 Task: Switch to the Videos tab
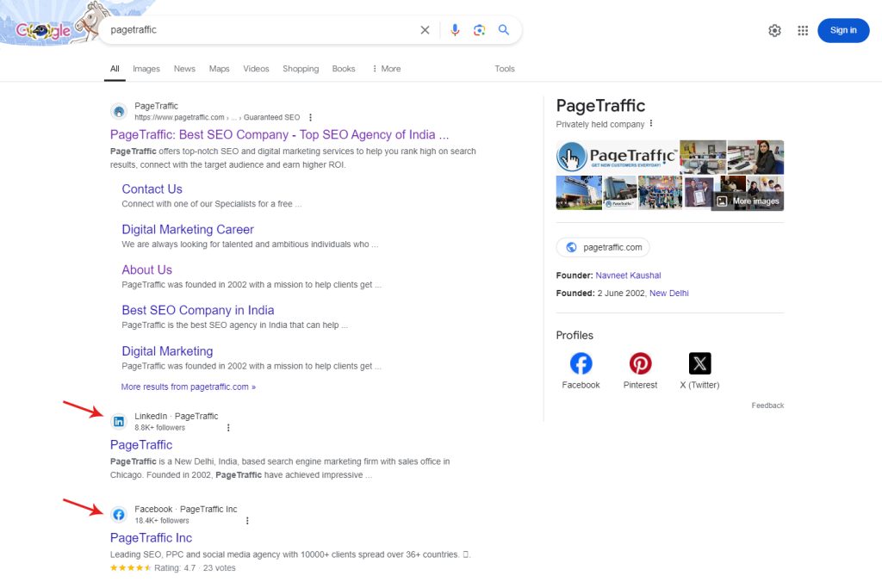tap(256, 69)
